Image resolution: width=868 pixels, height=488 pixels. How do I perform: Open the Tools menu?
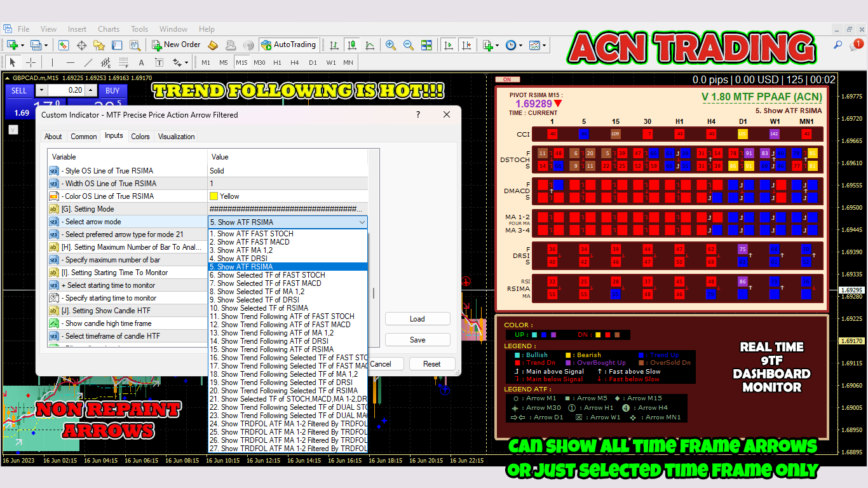point(140,29)
